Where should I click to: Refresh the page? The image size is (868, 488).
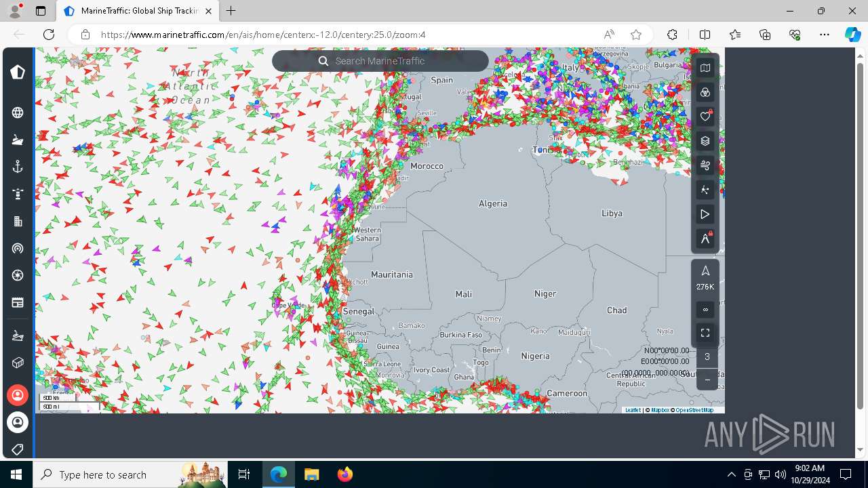tap(49, 35)
